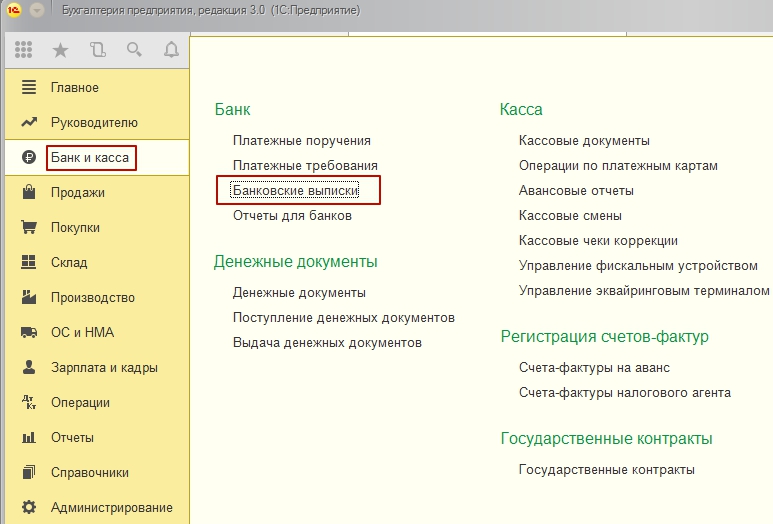
Task: Click the ruble icon of Банк и касса
Action: 29,157
